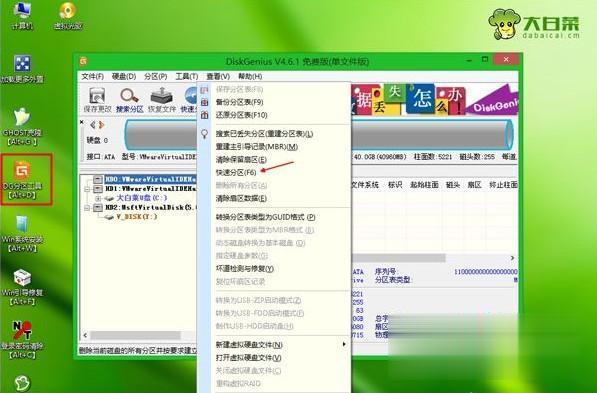The height and width of the screenshot is (393, 597).
Task: Click the 序列号 label in disk info
Action: (386, 272)
